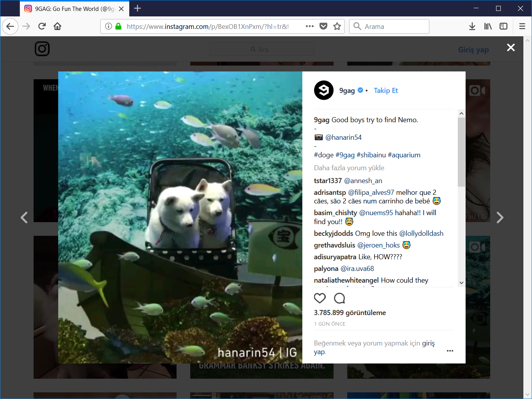Click Takip Et to follow 9gag

[386, 90]
